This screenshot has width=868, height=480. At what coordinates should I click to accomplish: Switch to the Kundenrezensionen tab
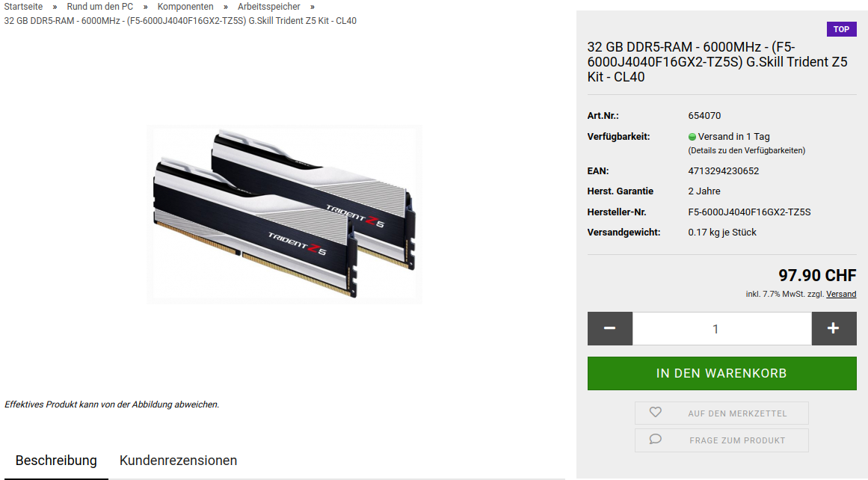point(178,460)
